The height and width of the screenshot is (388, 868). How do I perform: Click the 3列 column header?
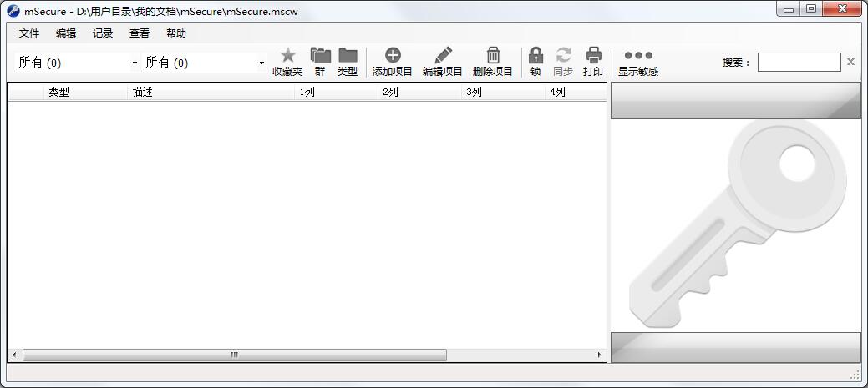(x=503, y=93)
